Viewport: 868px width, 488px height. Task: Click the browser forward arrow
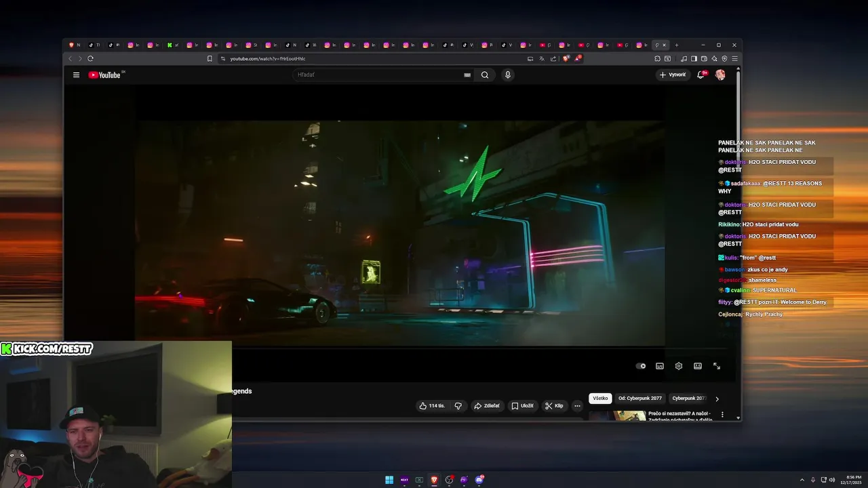coord(80,59)
